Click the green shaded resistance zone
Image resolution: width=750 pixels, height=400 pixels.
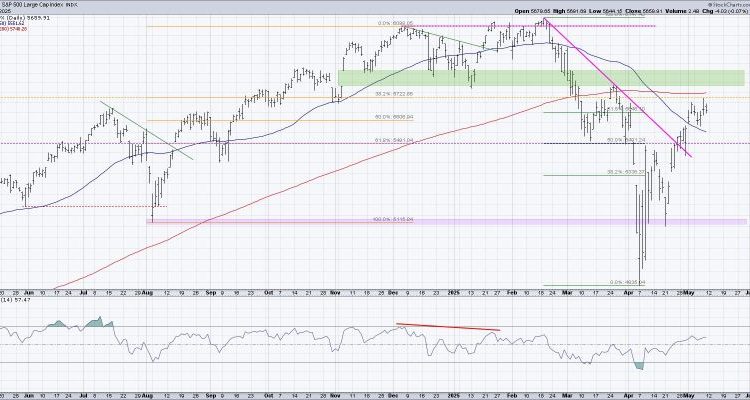[x=541, y=78]
